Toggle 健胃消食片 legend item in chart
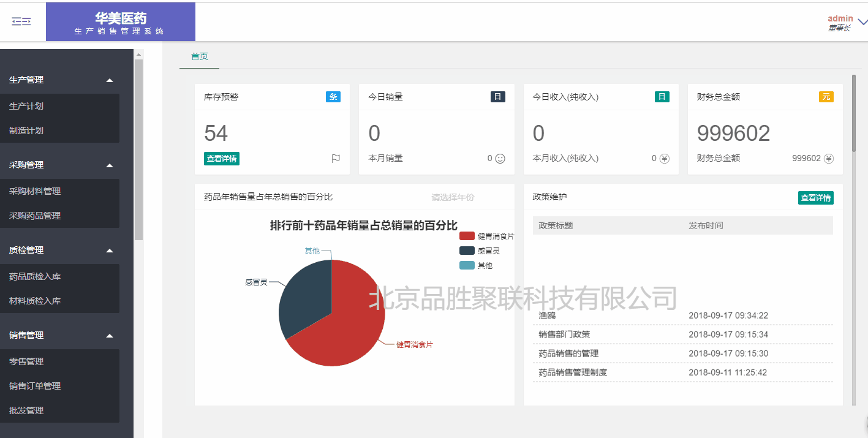The image size is (868, 438). pos(486,236)
